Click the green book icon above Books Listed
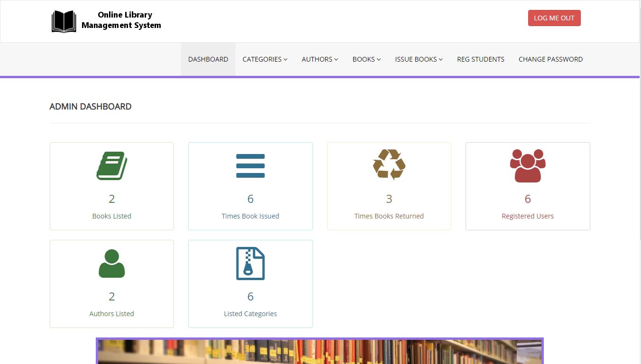This screenshot has height=364, width=641. pos(112,166)
